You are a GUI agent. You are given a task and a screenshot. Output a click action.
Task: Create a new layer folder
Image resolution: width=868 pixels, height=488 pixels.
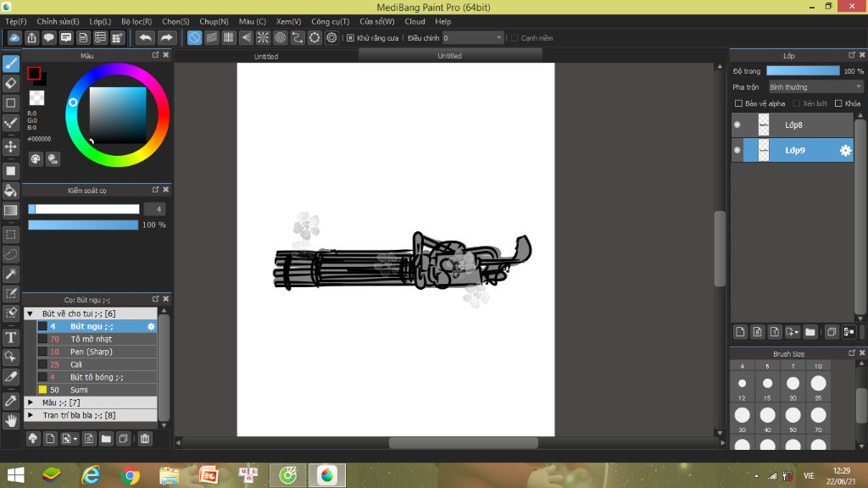(x=810, y=332)
